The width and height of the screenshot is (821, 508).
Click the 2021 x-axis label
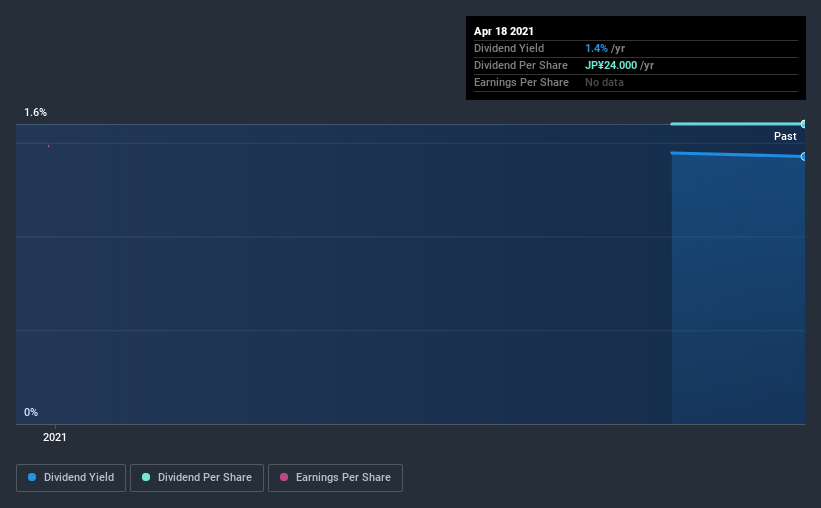pos(54,437)
